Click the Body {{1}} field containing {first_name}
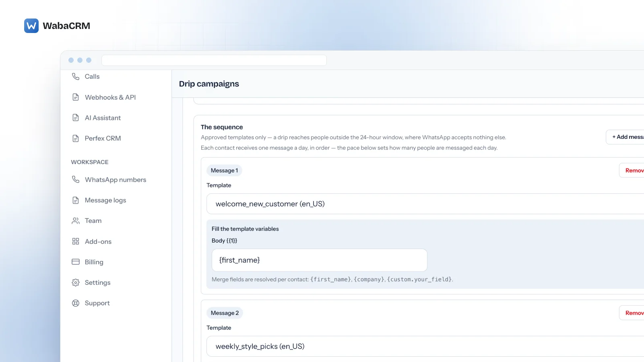Viewport: 644px width, 362px height. click(320, 260)
